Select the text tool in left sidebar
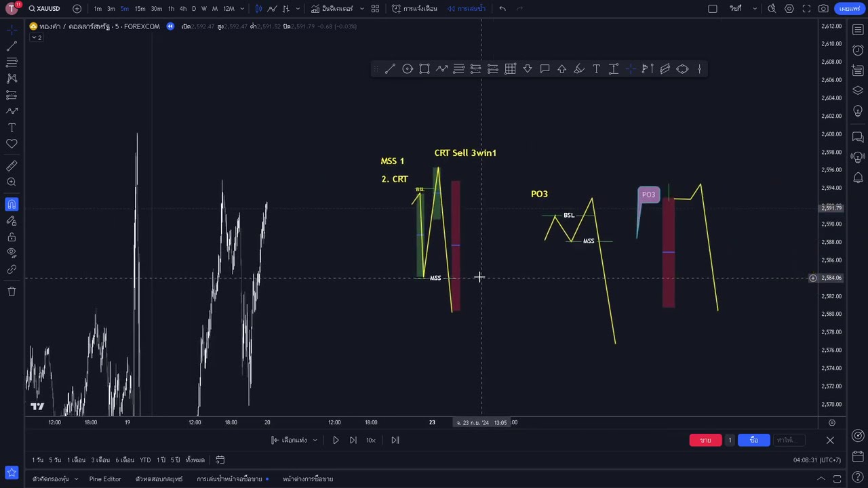 (x=12, y=127)
